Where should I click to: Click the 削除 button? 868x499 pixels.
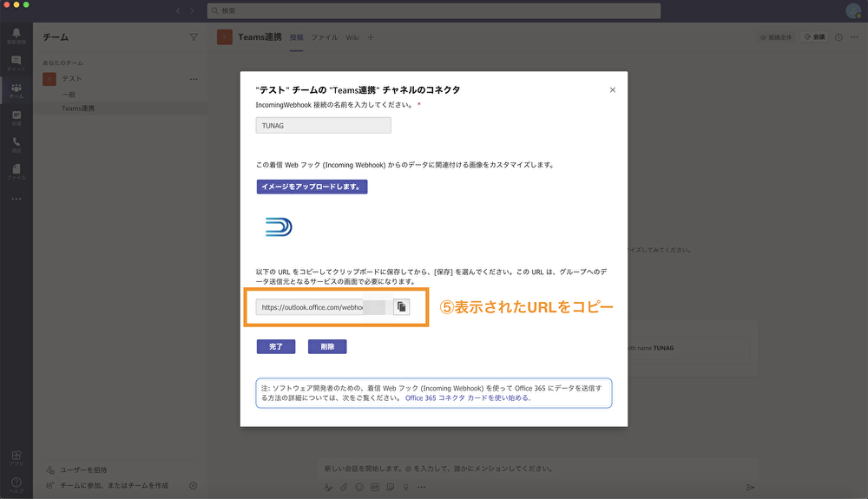tap(327, 346)
